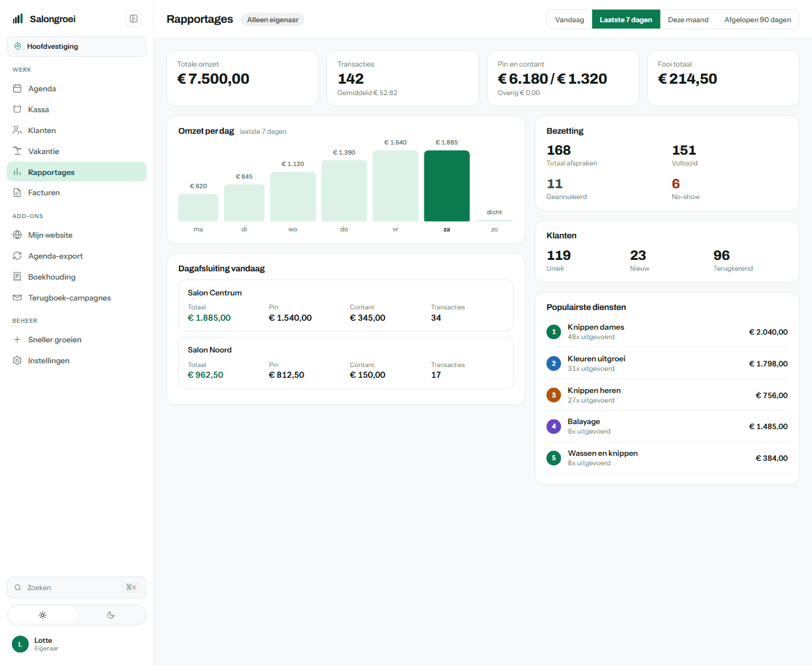Click the Salongroei logo icon
The width and height of the screenshot is (812, 665).
[x=18, y=19]
